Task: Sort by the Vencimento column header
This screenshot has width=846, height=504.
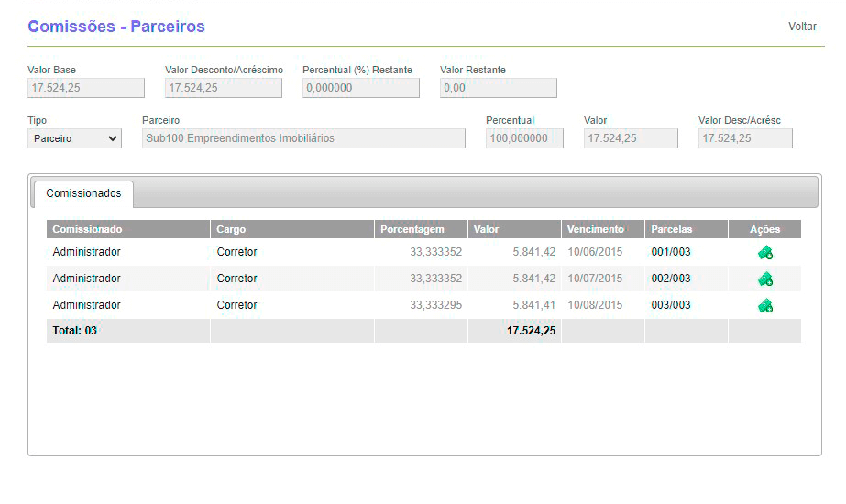Action: [x=595, y=229]
